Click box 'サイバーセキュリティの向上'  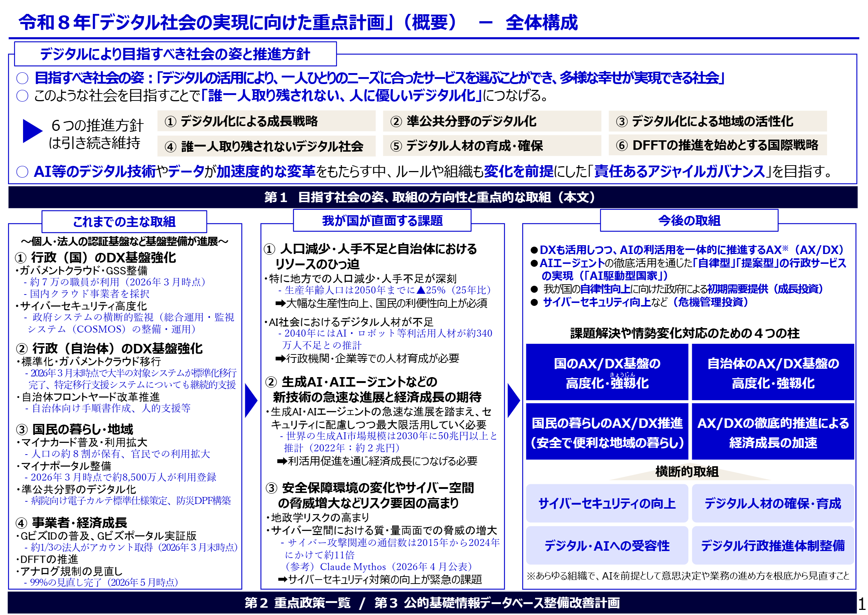click(x=607, y=504)
